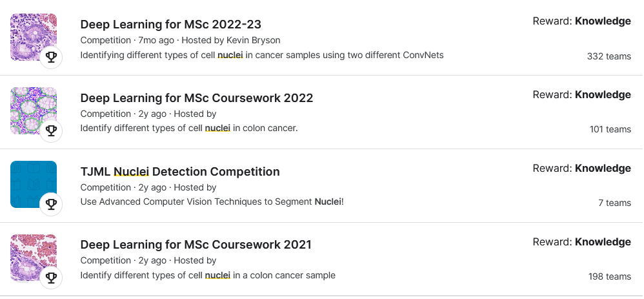
Task: Click description about segmenting Nuclei
Action: pyautogui.click(x=212, y=202)
